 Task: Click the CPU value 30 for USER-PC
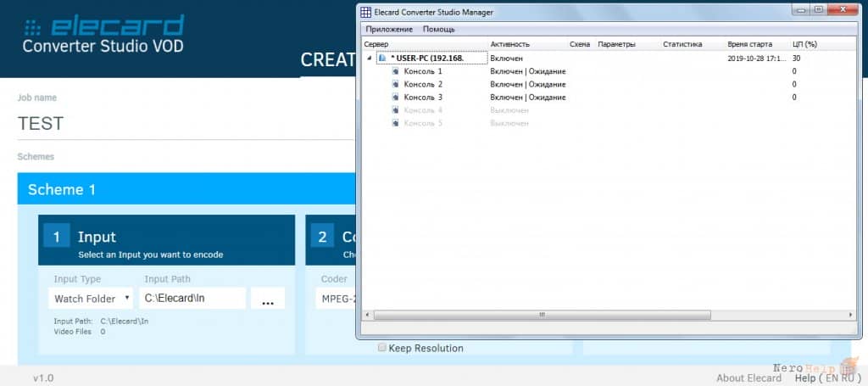[x=796, y=59]
